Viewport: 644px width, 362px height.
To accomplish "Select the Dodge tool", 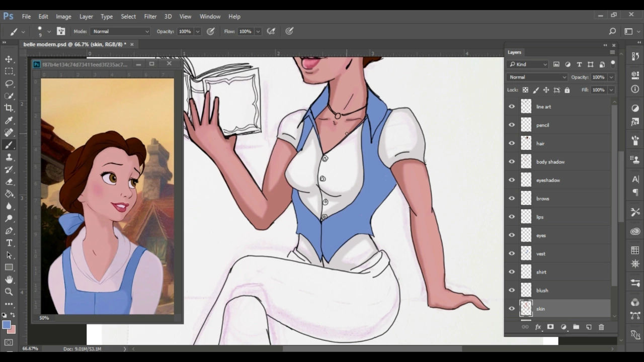I will click(x=9, y=218).
